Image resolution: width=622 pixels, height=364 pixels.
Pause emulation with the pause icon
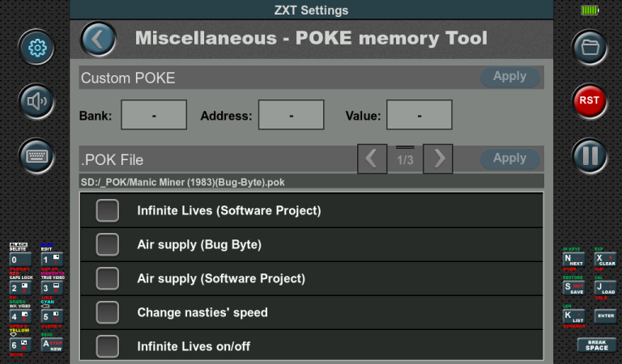click(x=590, y=155)
